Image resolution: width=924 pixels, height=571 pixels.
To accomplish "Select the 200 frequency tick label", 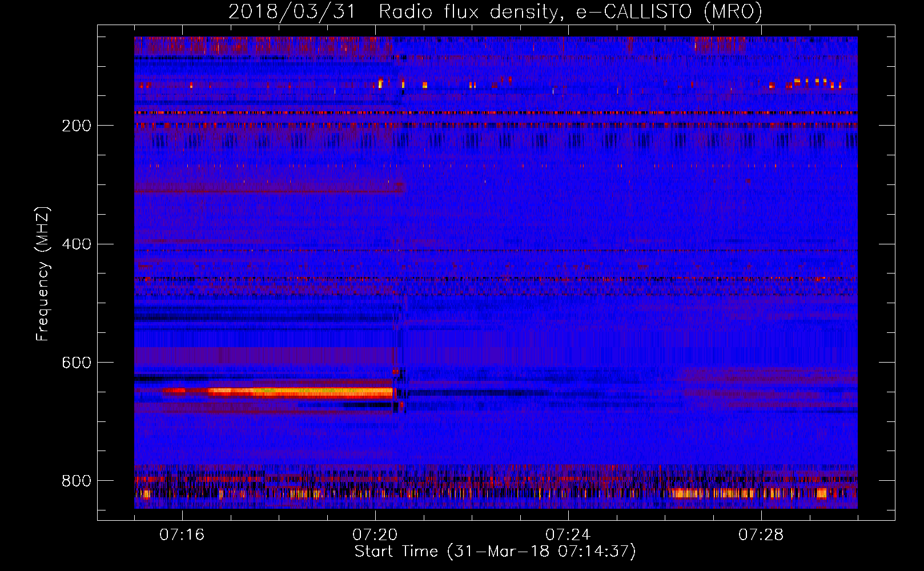I will click(x=77, y=126).
